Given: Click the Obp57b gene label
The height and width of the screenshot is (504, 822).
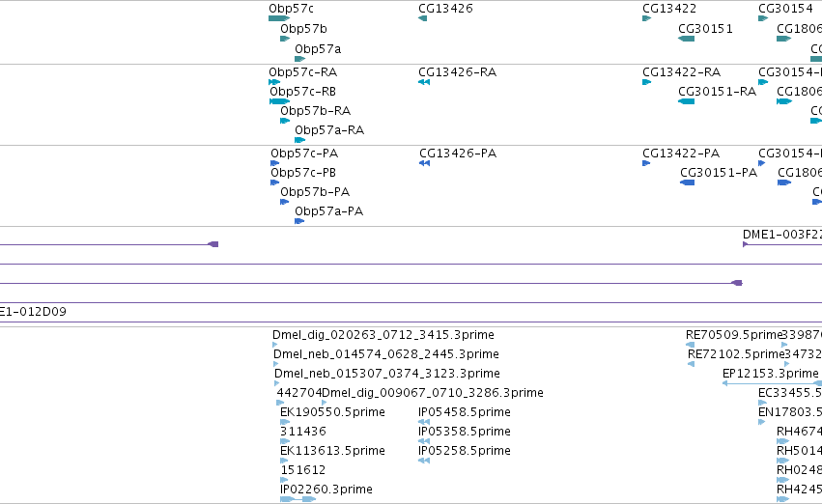Looking at the screenshot, I should [303, 29].
